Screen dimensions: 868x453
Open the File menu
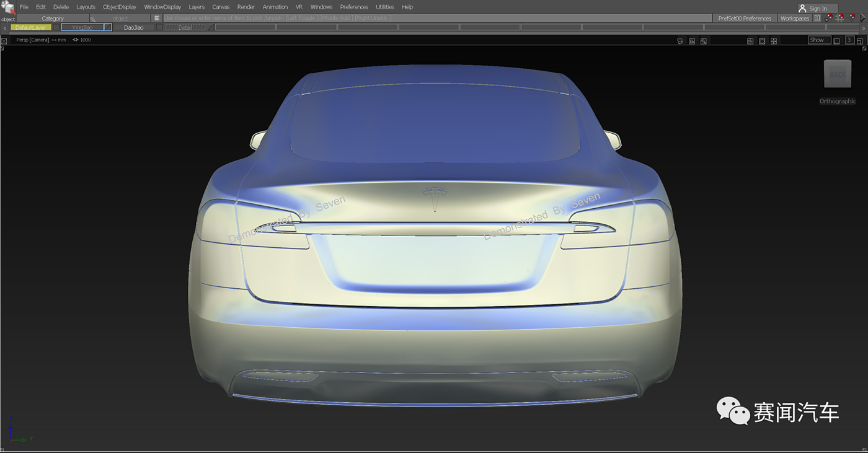24,7
